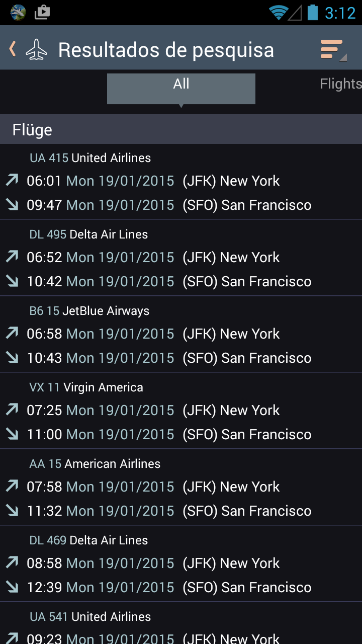The image size is (362, 644).
Task: Open the sort options icon
Action: coord(333,50)
